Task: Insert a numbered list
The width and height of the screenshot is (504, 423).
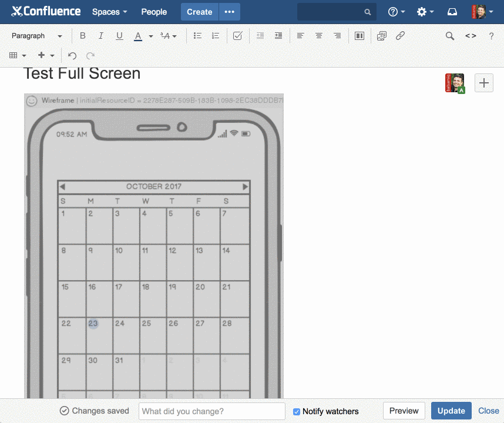Action: [x=216, y=36]
